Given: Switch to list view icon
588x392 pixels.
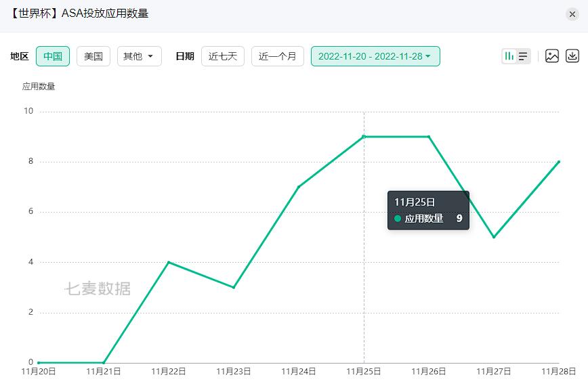Looking at the screenshot, I should click(523, 56).
